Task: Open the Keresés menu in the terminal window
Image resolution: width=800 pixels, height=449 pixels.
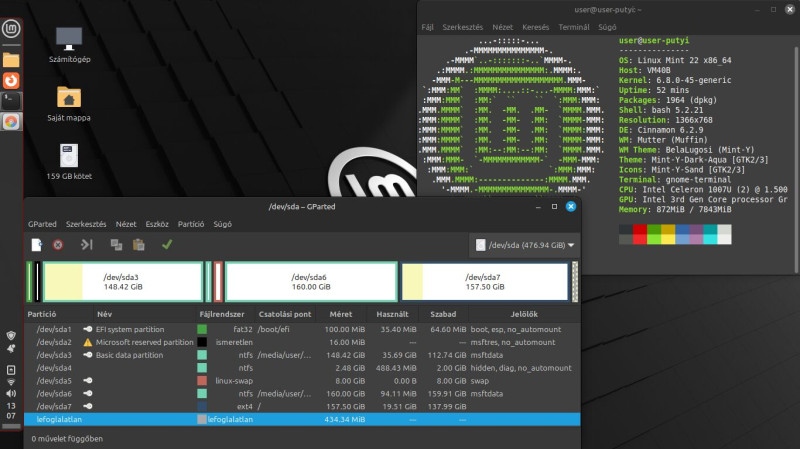Action: [535, 27]
